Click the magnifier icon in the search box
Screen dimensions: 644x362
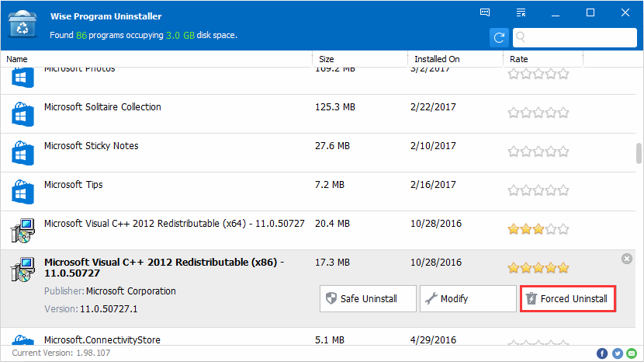(521, 37)
